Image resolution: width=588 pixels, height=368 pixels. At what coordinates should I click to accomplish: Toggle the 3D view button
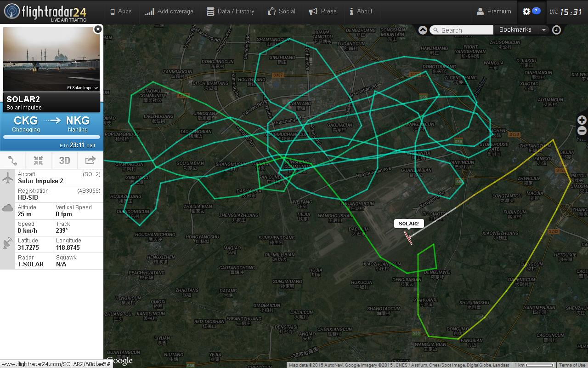(x=64, y=160)
